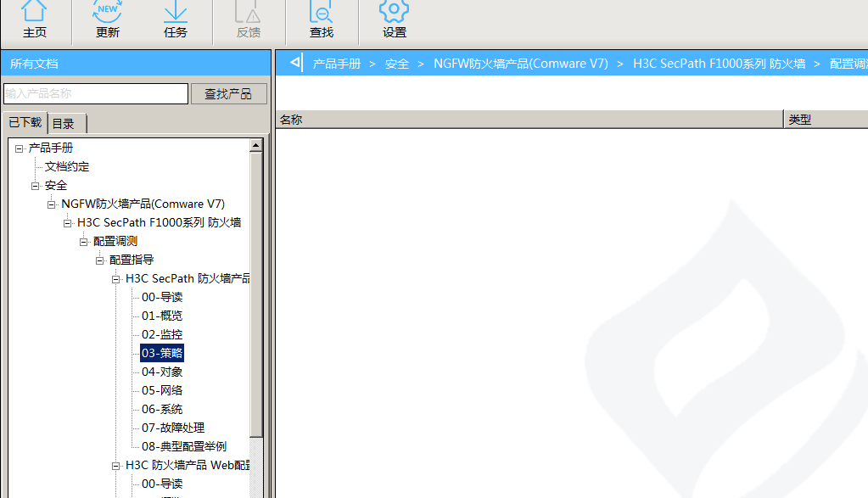Viewport: 868px width, 498px height.
Task: Focus the 输入产品名称 product name field
Action: [96, 93]
